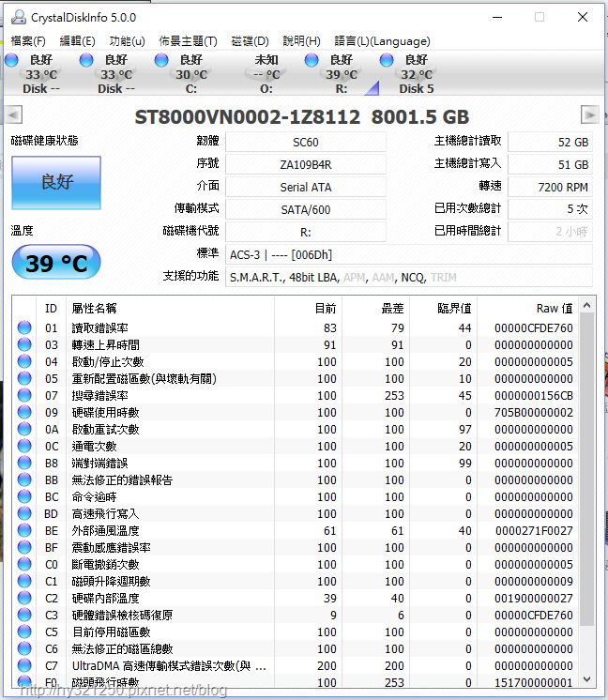Screen dimensions: 608x700
Task: Click the status orb for attribute C3
Action: point(24,616)
